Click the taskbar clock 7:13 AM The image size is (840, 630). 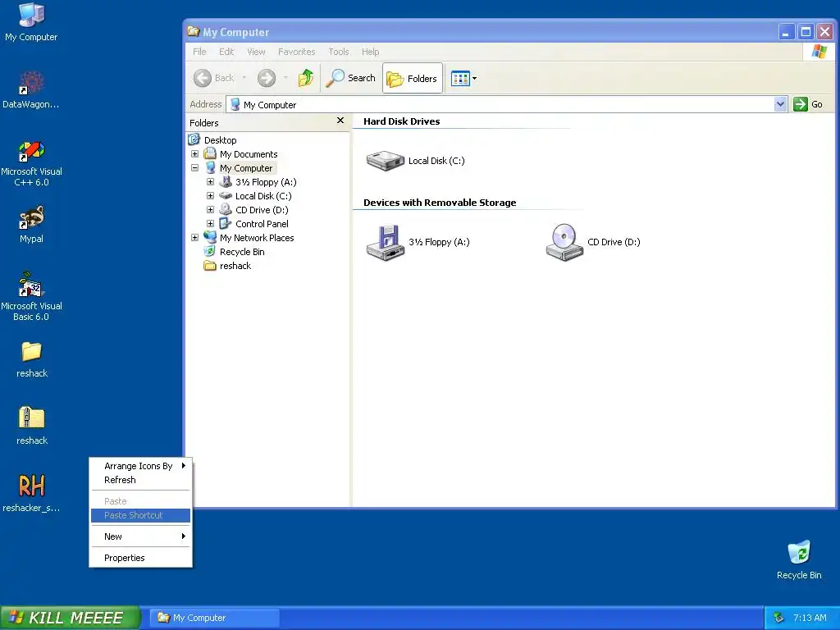pos(810,618)
